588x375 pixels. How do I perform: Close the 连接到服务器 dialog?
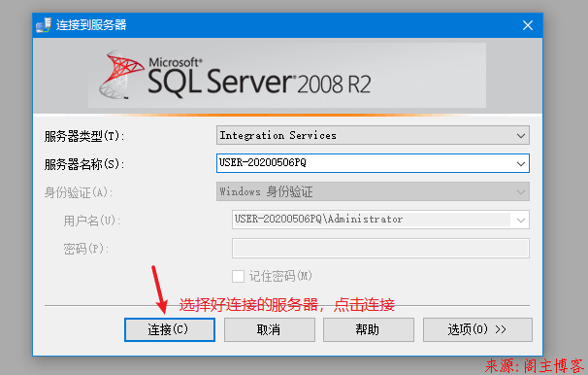click(528, 25)
